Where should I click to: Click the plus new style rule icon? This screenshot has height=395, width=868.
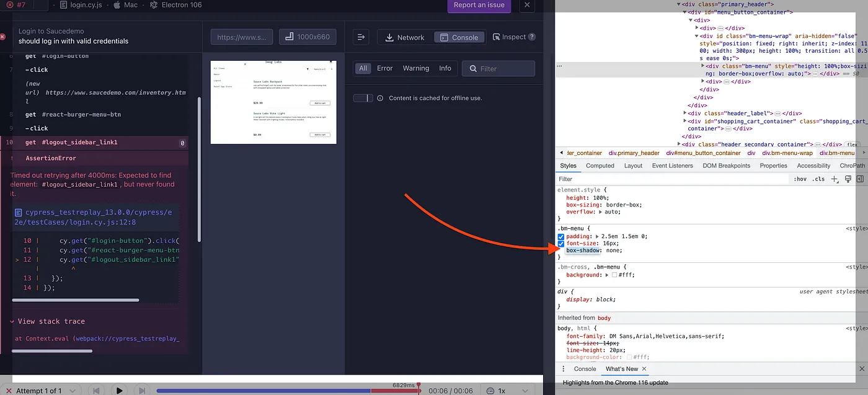834,179
